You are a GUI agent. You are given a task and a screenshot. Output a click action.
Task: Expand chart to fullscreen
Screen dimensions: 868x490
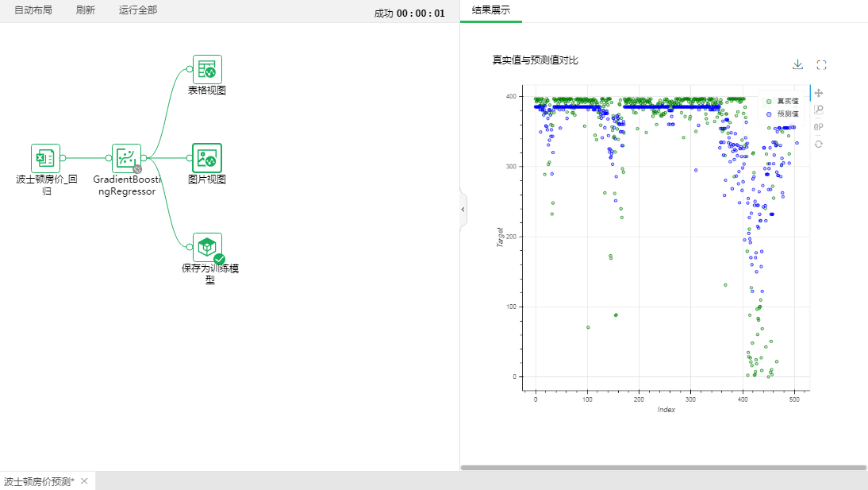pos(822,65)
